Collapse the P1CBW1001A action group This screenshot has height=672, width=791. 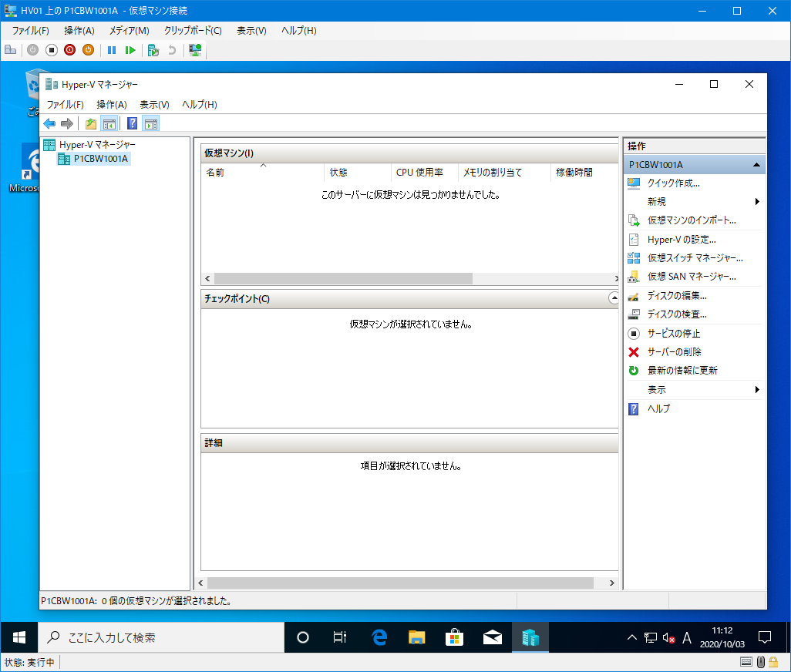click(755, 163)
